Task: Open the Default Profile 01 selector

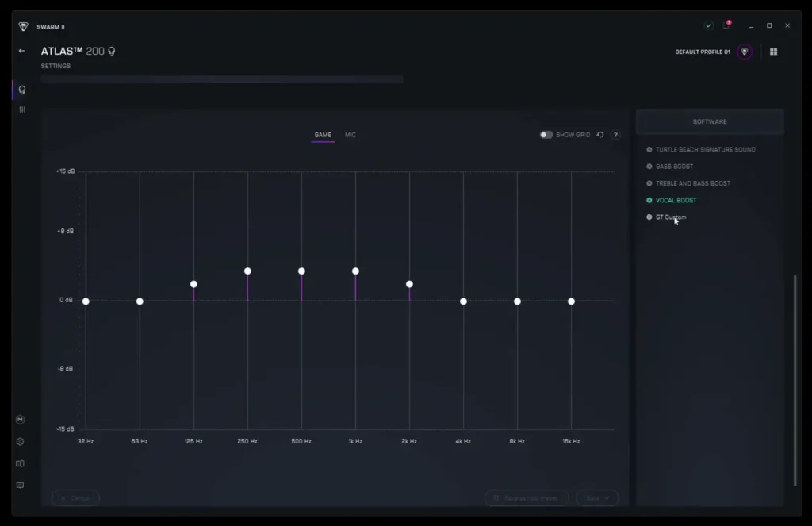Action: [x=703, y=52]
